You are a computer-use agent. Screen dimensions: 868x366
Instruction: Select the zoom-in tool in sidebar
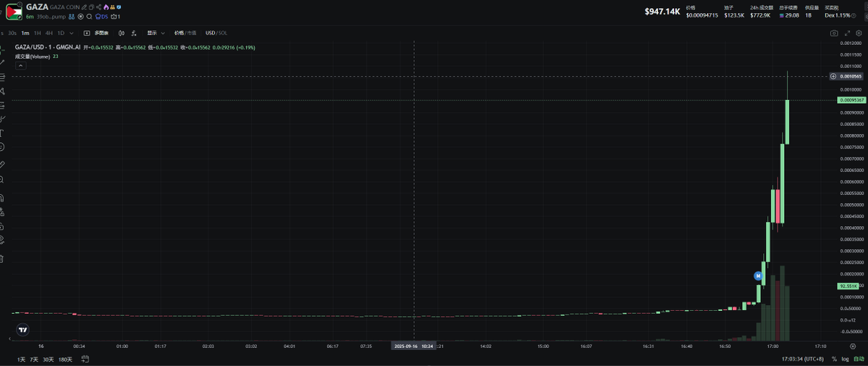[3, 180]
